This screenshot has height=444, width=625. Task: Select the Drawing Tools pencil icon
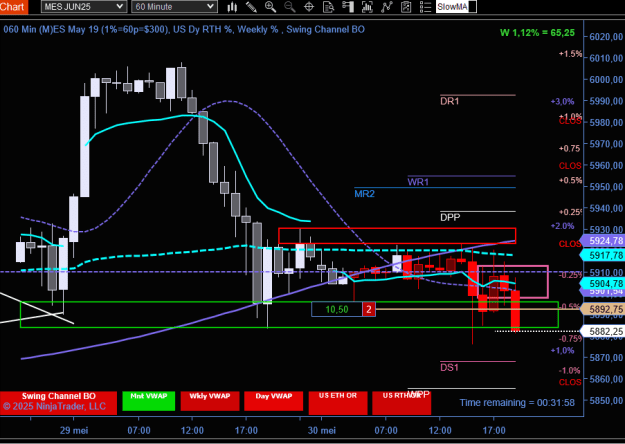click(251, 7)
